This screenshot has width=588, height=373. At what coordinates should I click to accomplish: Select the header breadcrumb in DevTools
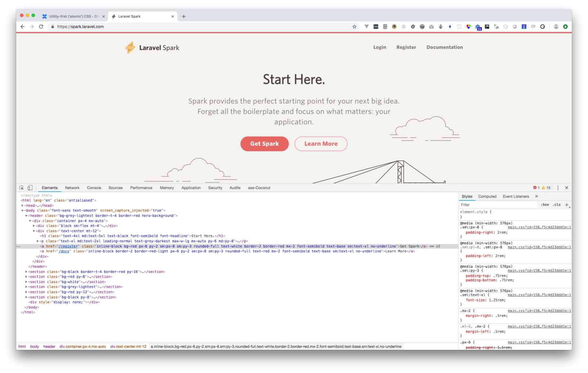coord(49,347)
